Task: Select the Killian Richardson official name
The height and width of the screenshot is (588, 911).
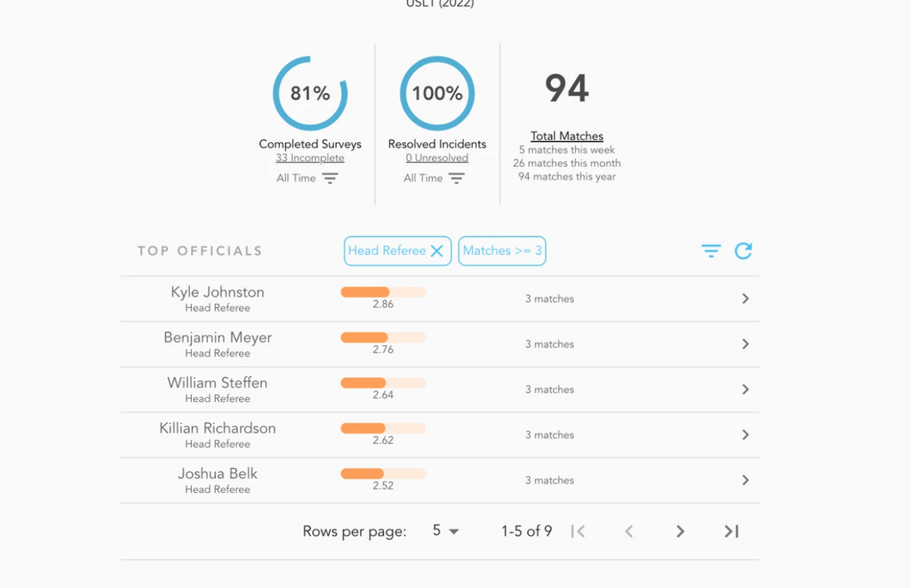Action: (x=218, y=429)
